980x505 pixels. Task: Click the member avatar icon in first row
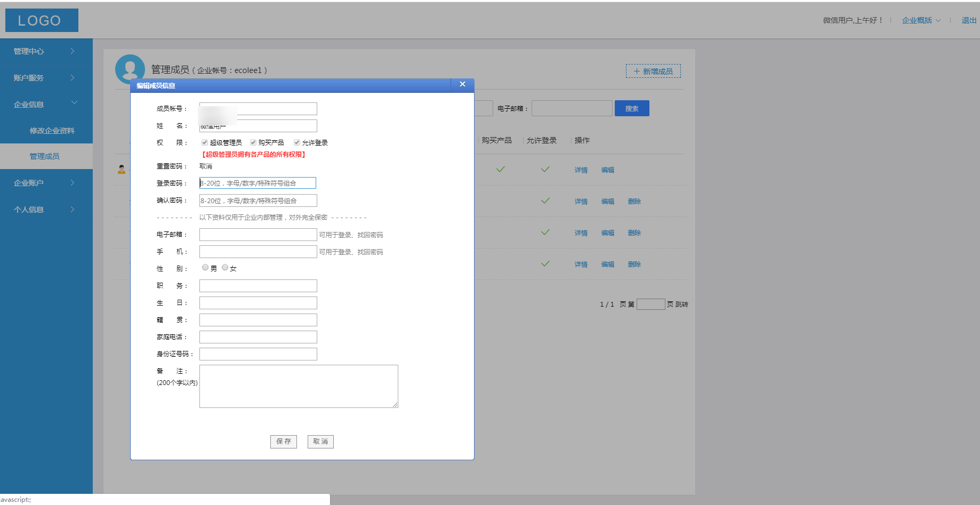tap(122, 170)
